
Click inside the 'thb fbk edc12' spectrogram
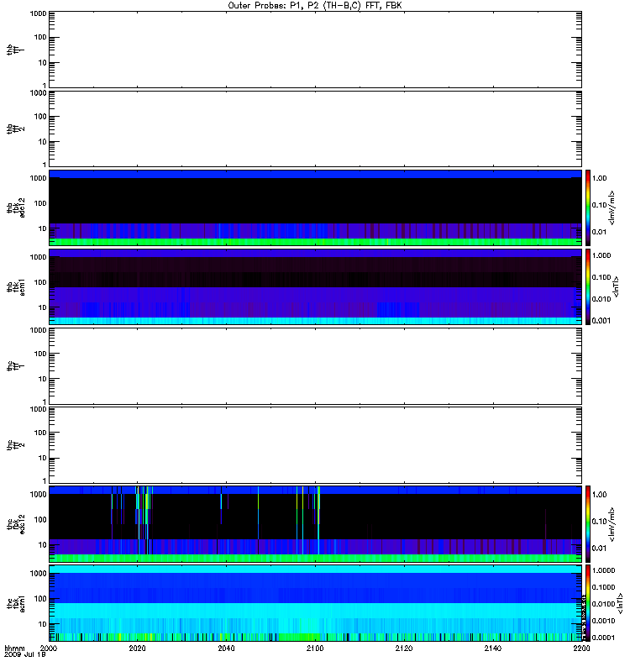point(316,207)
